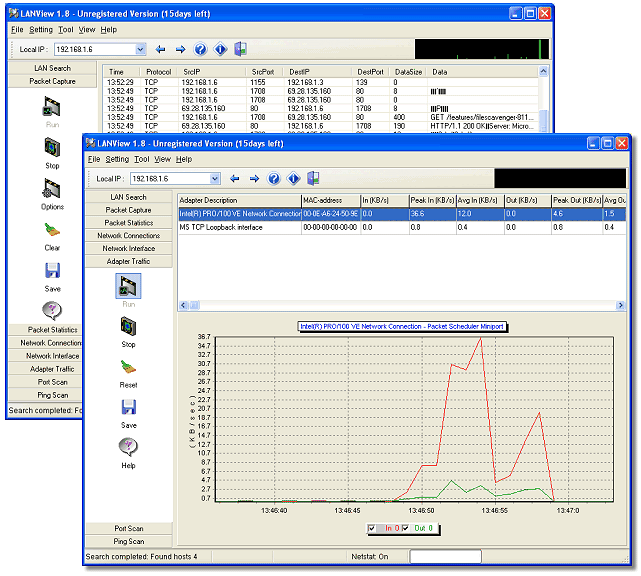Select Adapter Traffic in back window sidebar

46,369
